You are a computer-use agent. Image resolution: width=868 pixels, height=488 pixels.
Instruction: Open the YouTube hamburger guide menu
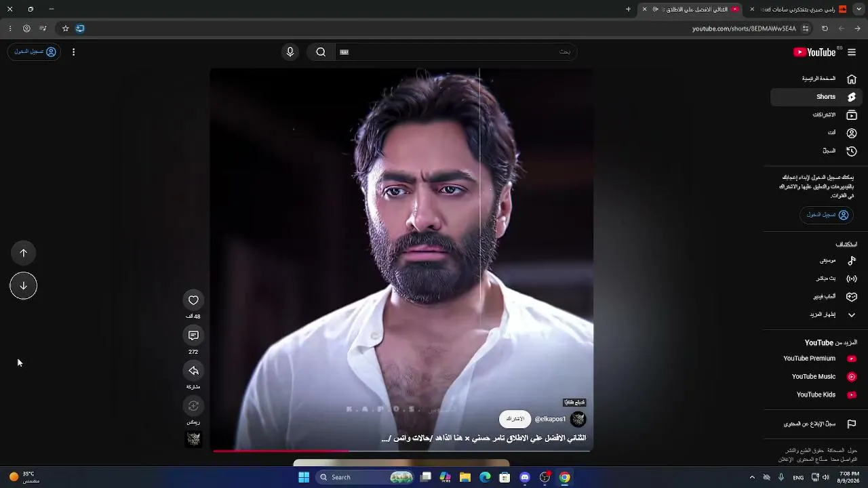852,52
